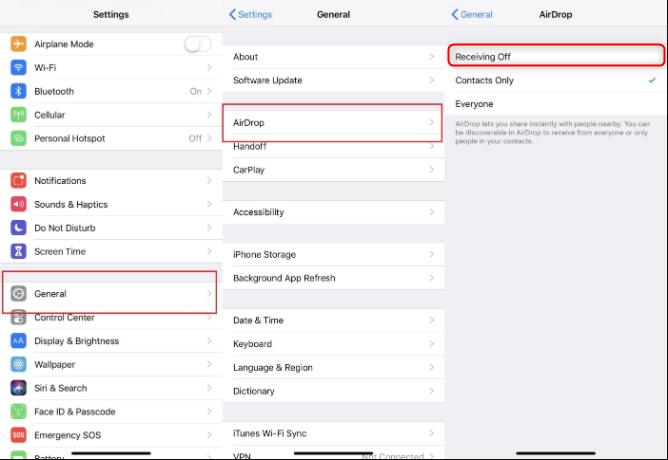This screenshot has width=668, height=460.
Task: Open the AirDrop row chevron
Action: point(431,122)
